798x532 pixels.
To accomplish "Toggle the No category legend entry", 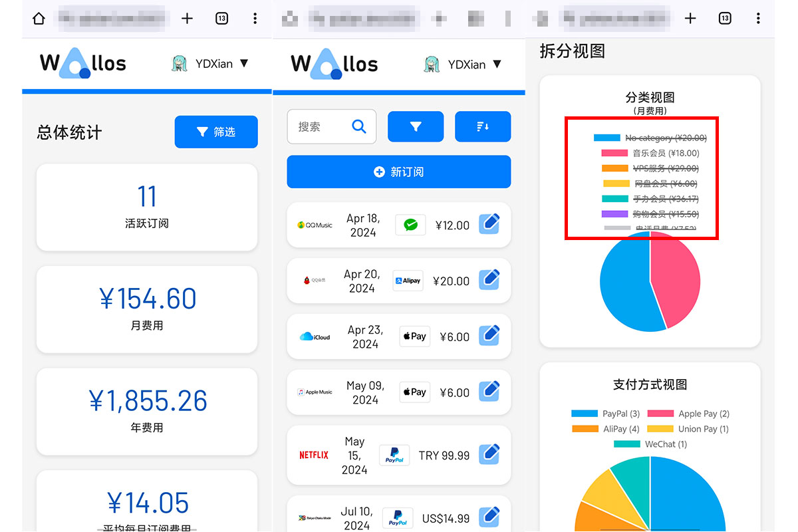I will click(x=650, y=138).
